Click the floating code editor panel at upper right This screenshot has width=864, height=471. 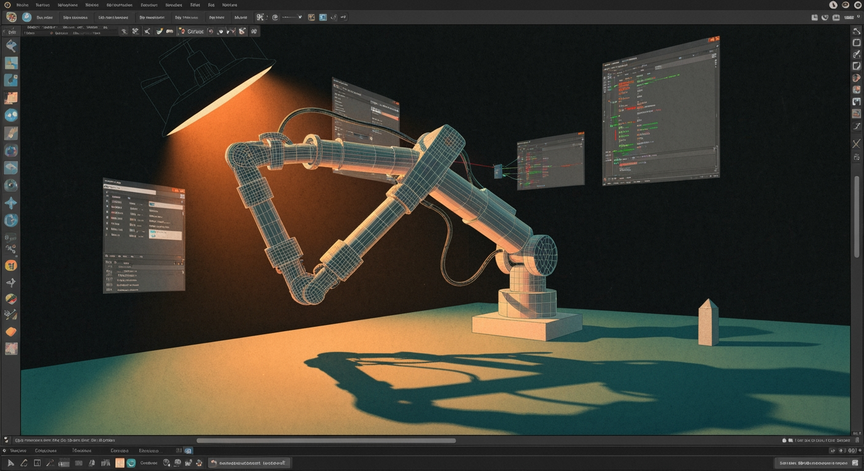click(x=661, y=111)
